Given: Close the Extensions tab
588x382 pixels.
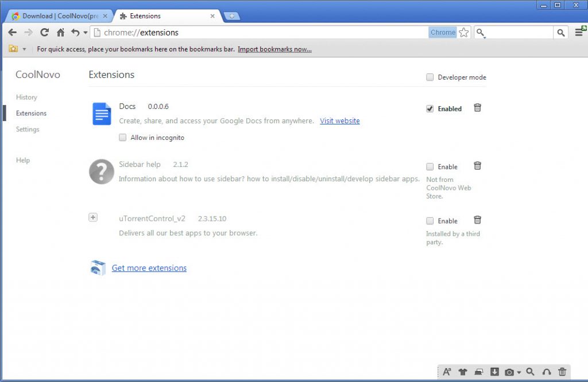Looking at the screenshot, I should click(212, 16).
